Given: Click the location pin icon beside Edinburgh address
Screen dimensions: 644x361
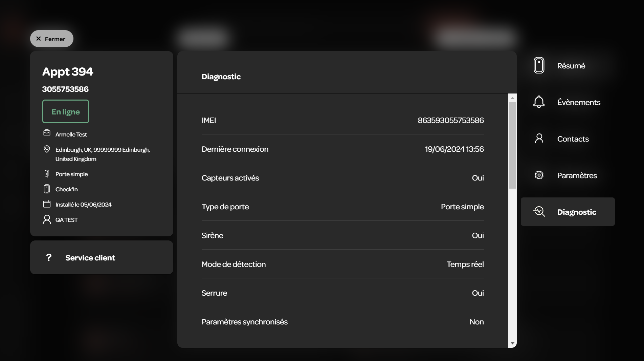Looking at the screenshot, I should 47,149.
